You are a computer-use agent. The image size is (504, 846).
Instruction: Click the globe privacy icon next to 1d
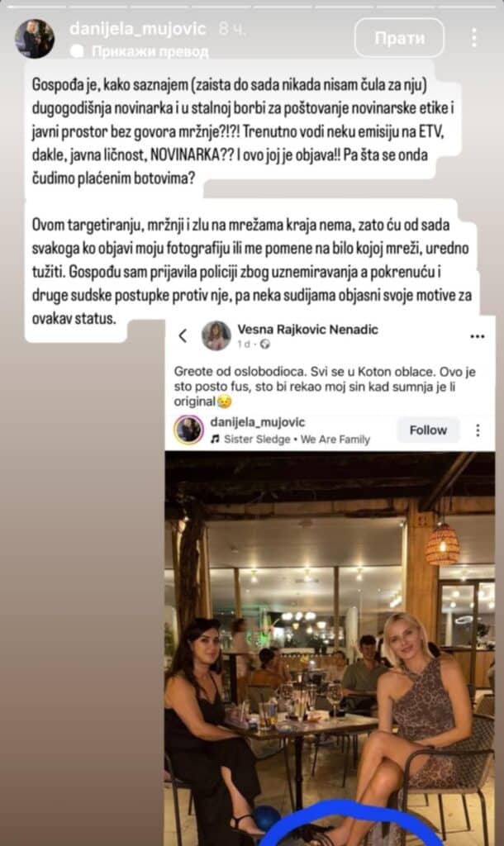tap(265, 345)
